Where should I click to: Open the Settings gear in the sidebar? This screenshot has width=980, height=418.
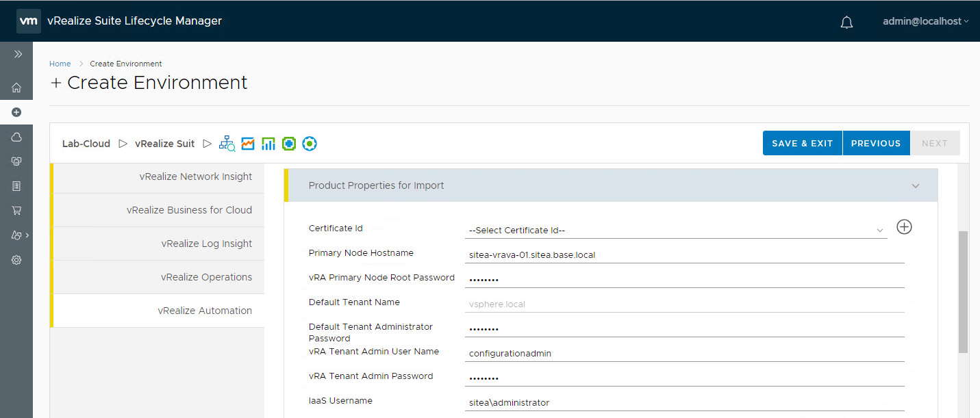(x=16, y=260)
